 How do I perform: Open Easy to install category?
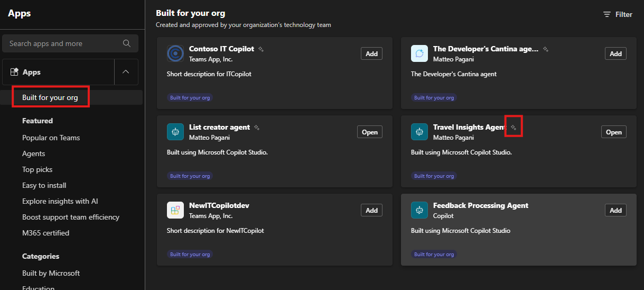pos(44,185)
